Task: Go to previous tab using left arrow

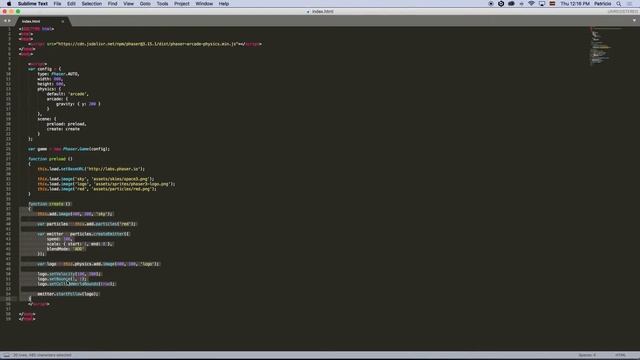Action: tap(5, 21)
